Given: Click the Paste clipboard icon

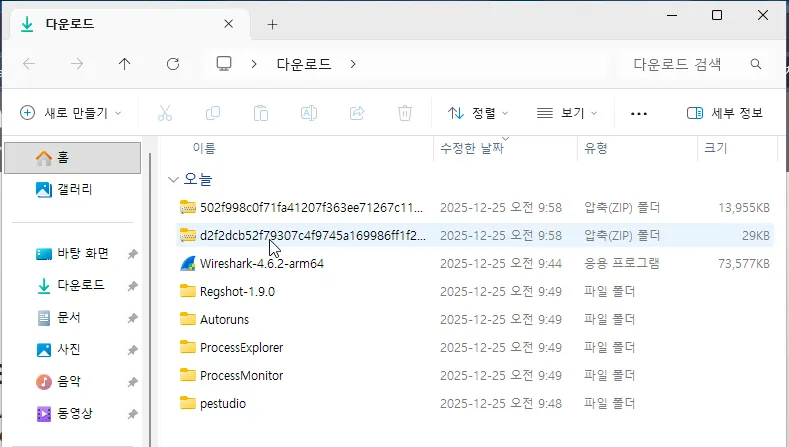Looking at the screenshot, I should (261, 113).
